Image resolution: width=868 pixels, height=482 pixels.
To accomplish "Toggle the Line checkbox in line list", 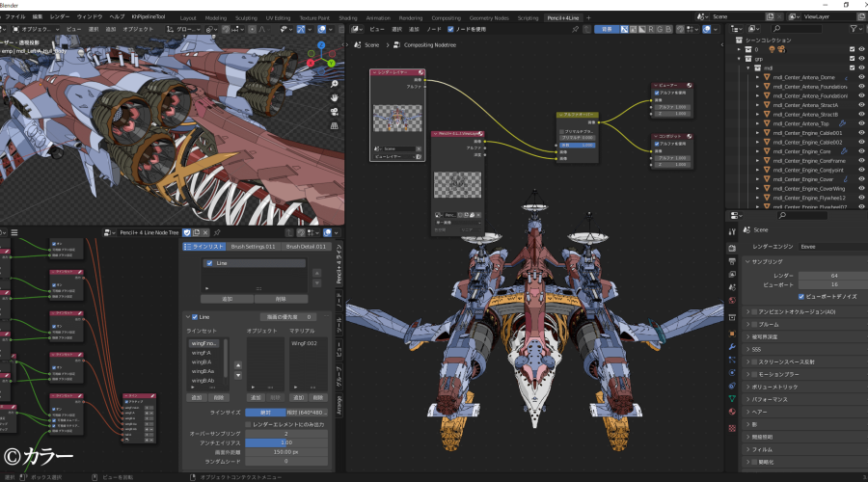I will point(208,263).
